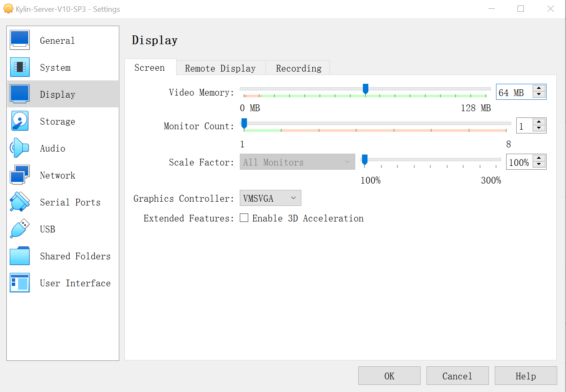Click the Video Memory slider handle
The width and height of the screenshot is (566, 392).
pyautogui.click(x=365, y=89)
